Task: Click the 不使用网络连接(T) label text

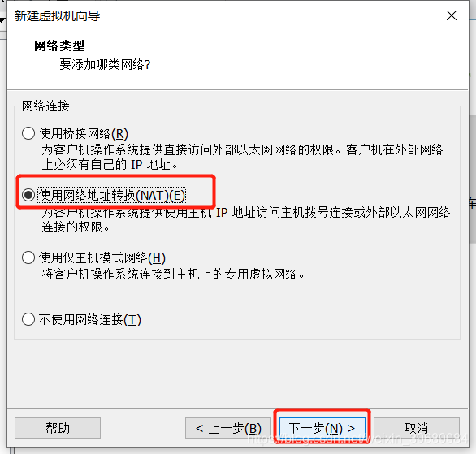Action: [x=90, y=319]
